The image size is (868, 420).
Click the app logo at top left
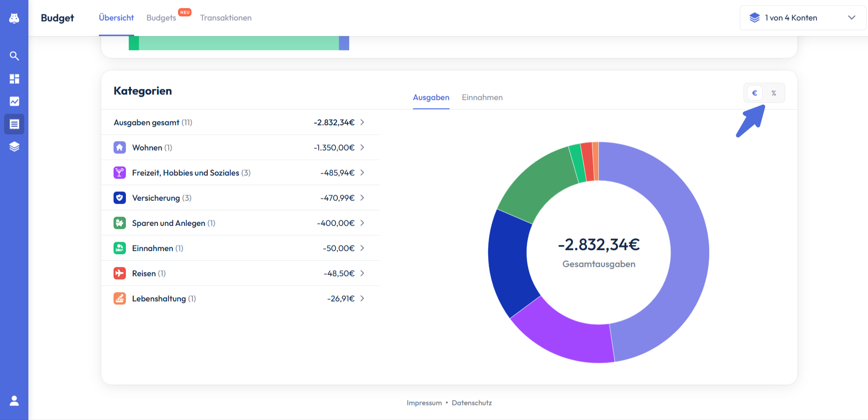(14, 18)
